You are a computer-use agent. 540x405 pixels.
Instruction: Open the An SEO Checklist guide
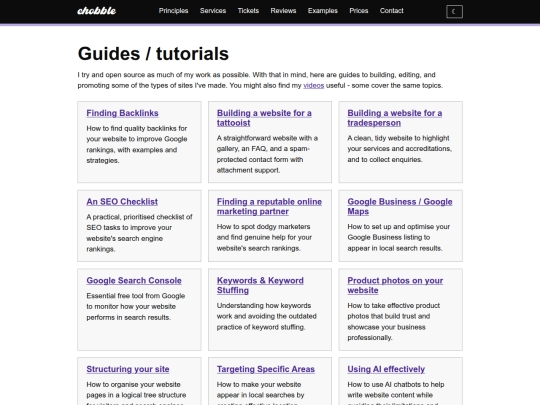coord(122,201)
